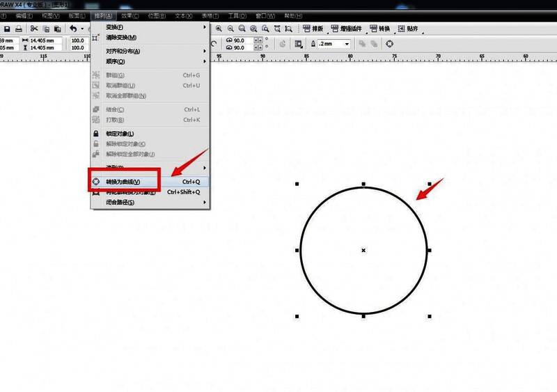Click the Zoom Out magnifier icon

[x=230, y=29]
